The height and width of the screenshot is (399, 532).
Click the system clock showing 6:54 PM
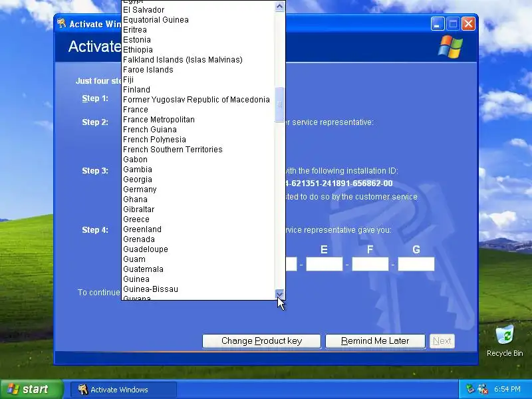click(x=507, y=389)
